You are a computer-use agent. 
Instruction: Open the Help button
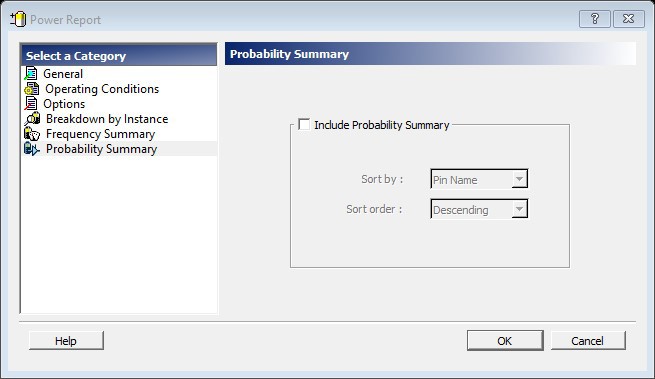pyautogui.click(x=66, y=341)
